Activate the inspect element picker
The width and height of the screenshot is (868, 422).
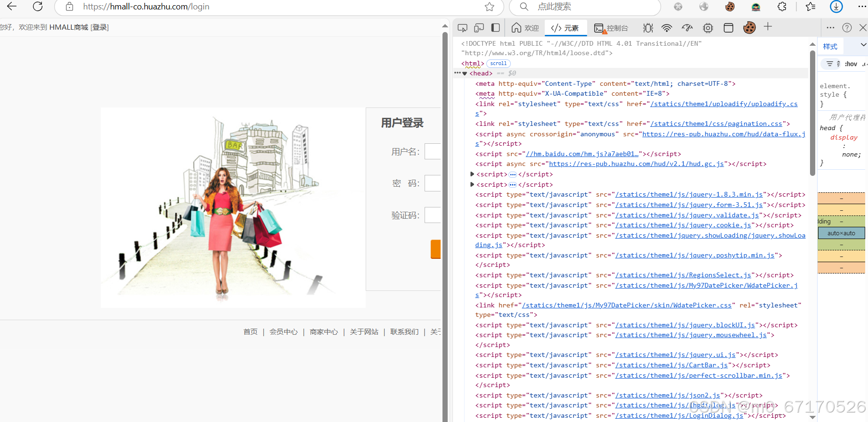462,28
